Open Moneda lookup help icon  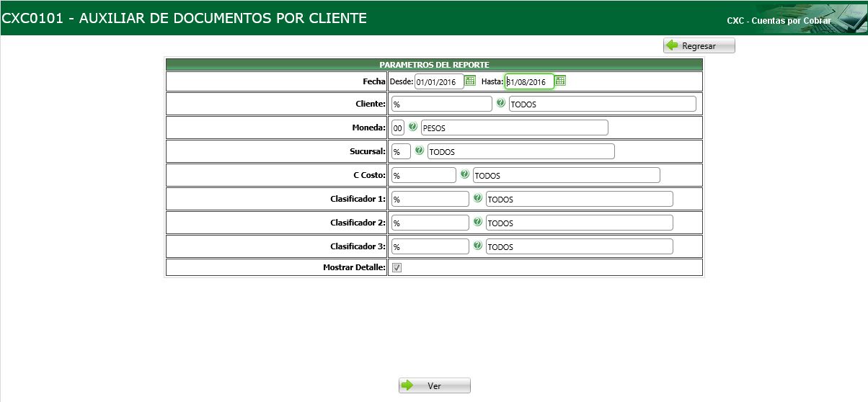pos(413,128)
